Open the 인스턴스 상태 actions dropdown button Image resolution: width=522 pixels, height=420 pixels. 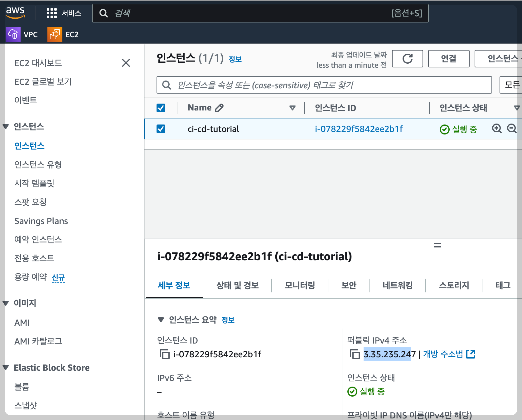pos(498,59)
